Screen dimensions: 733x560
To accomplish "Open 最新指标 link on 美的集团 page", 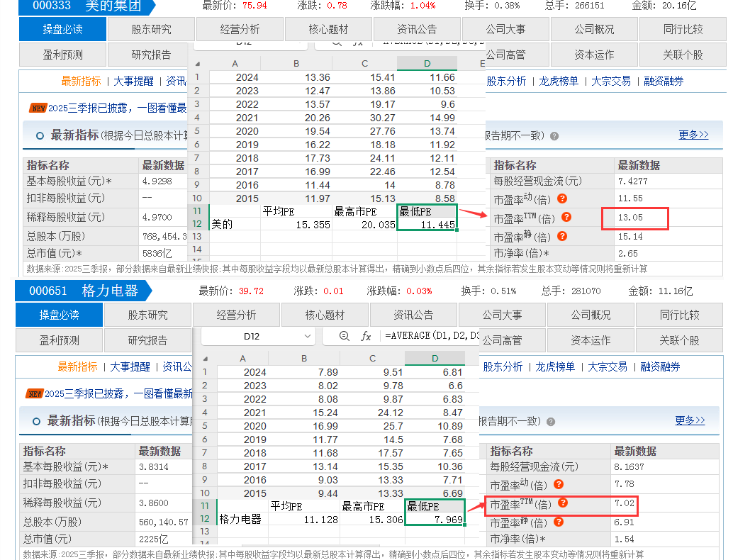I will [81, 81].
